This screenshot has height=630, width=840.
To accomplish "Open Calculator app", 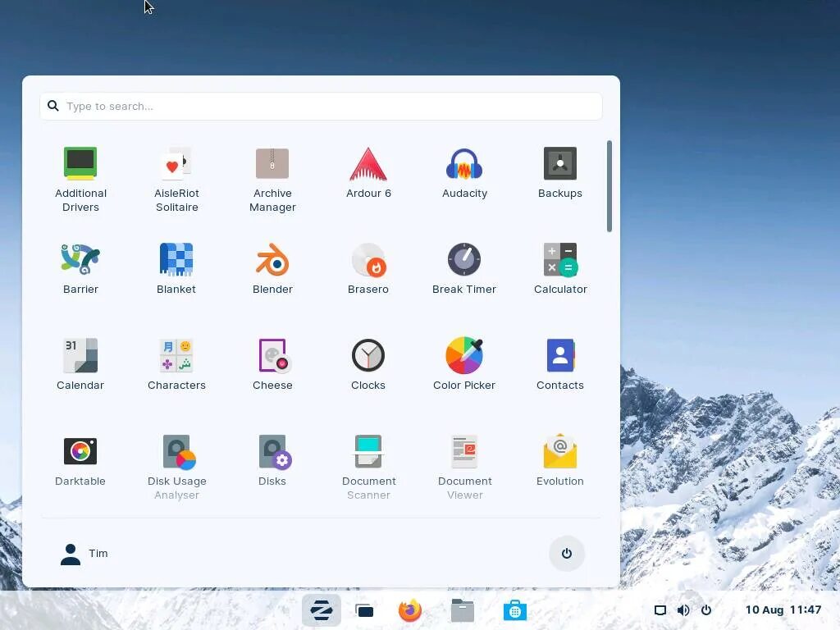I will pyautogui.click(x=560, y=268).
